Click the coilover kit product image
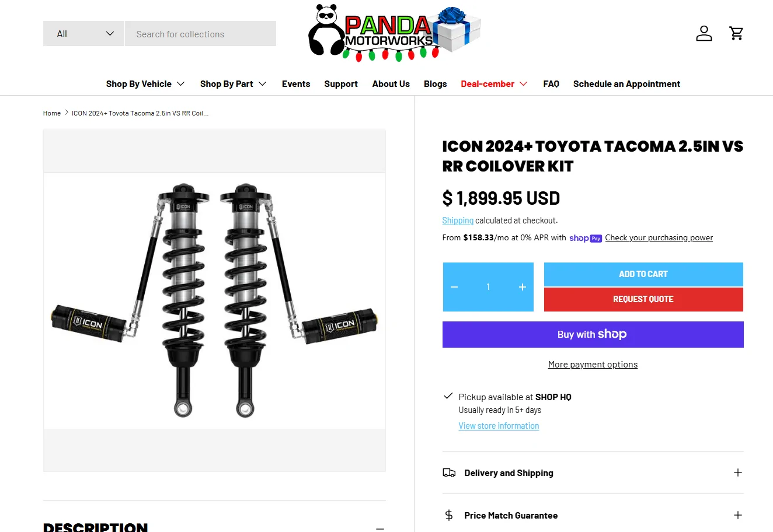773x532 pixels. [x=214, y=300]
